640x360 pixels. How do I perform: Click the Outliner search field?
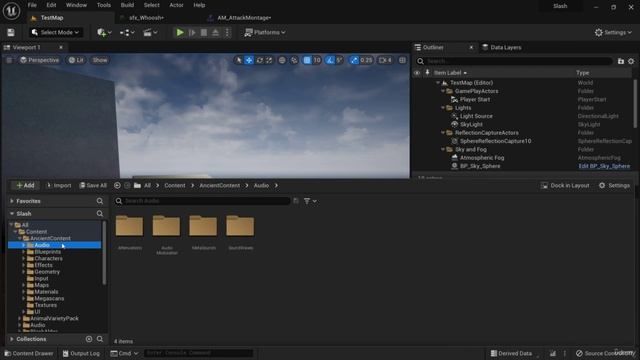514,61
